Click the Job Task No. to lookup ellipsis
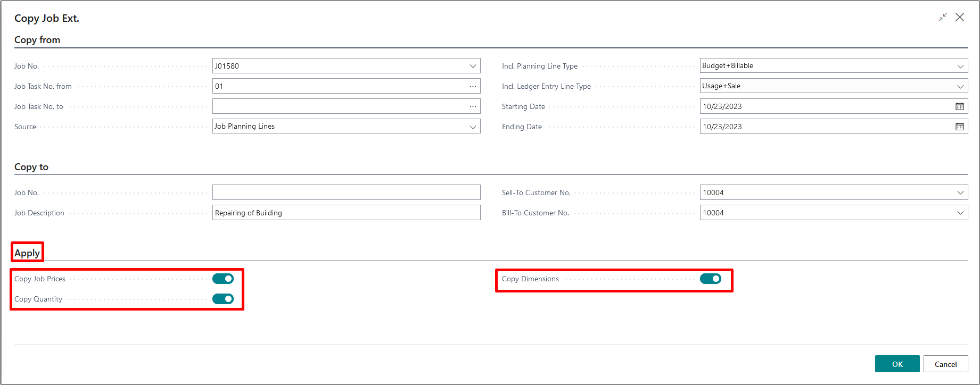This screenshot has width=980, height=385. click(x=473, y=106)
